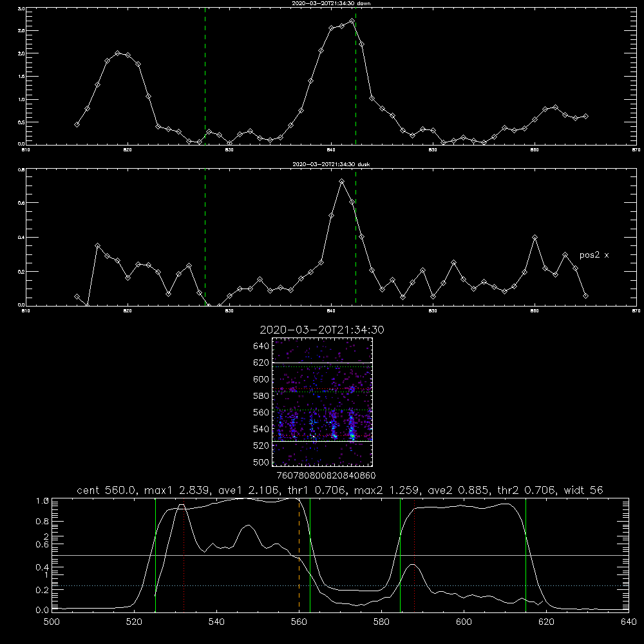Click the 600 x-axis label of the bottom plot
Screen dimensions: 644x644
(464, 622)
